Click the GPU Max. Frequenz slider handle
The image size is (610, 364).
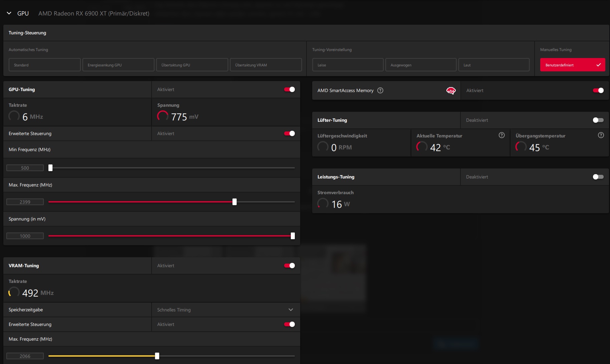click(x=234, y=202)
